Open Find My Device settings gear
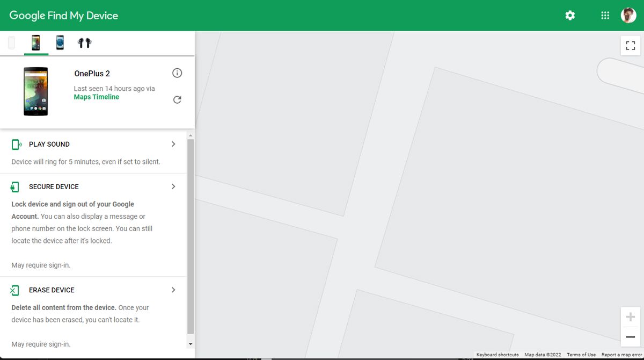644x360 pixels. point(570,16)
